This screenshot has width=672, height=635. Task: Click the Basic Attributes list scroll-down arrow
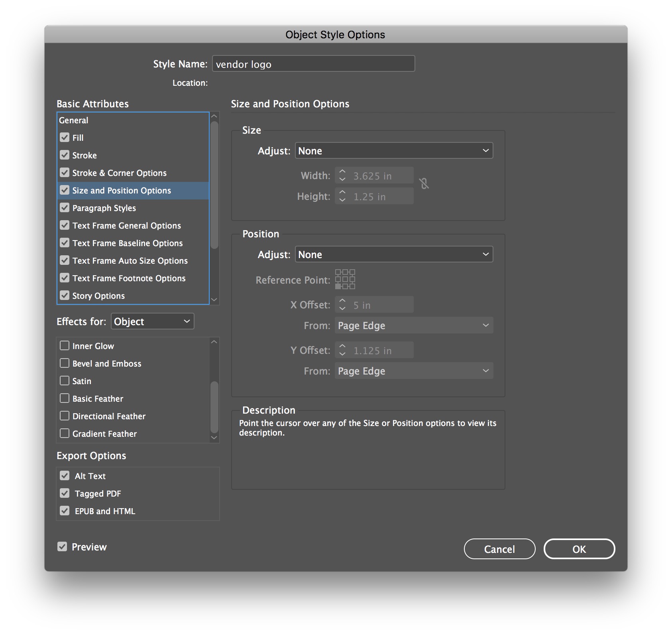[x=214, y=300]
